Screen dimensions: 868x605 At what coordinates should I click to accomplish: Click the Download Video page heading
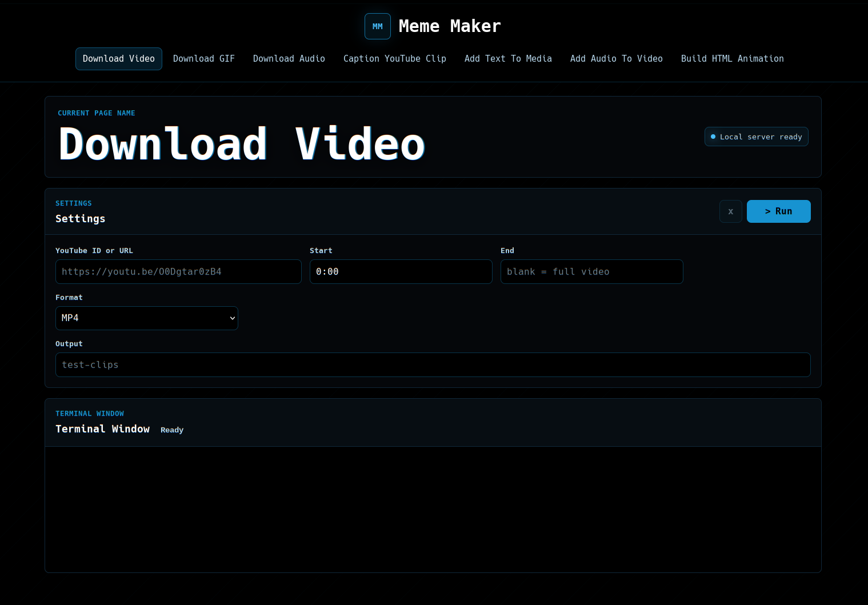(242, 144)
